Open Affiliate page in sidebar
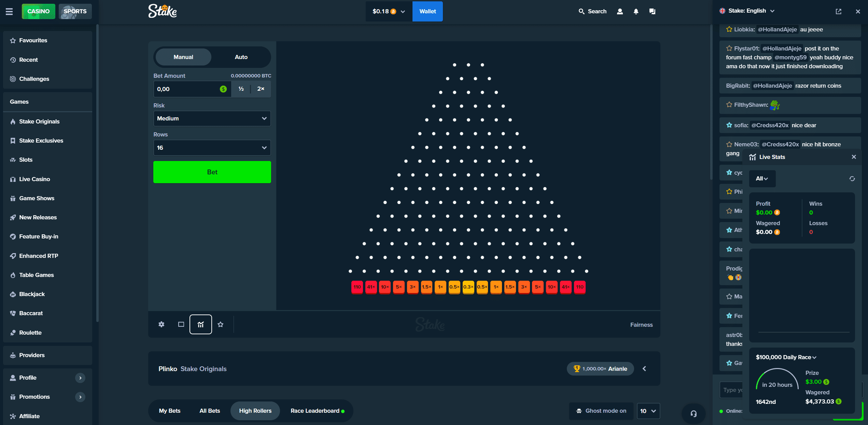Image resolution: width=868 pixels, height=425 pixels. point(47,416)
